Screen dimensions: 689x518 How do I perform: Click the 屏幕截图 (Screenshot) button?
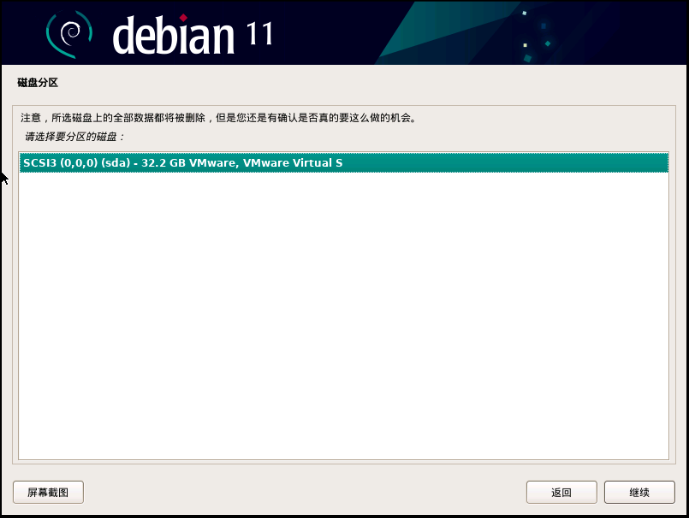tap(48, 492)
